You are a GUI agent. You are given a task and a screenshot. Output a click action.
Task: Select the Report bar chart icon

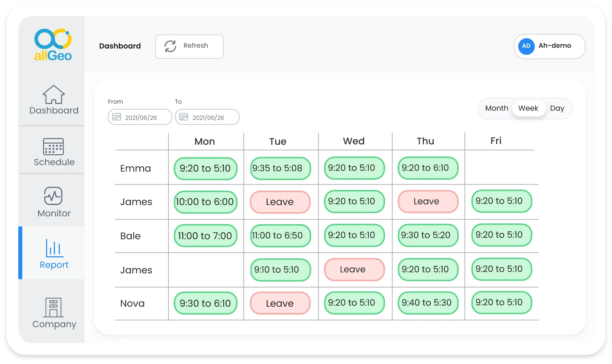pos(54,248)
